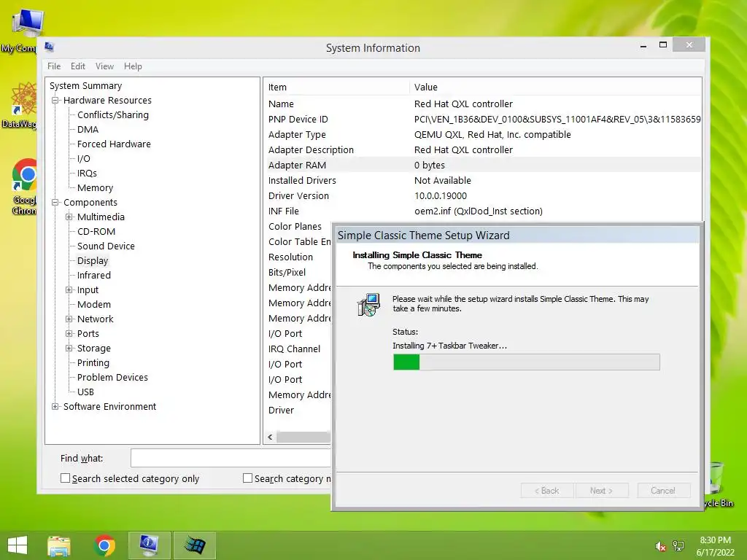Open the File menu
Image resolution: width=747 pixels, height=560 pixels.
(54, 66)
